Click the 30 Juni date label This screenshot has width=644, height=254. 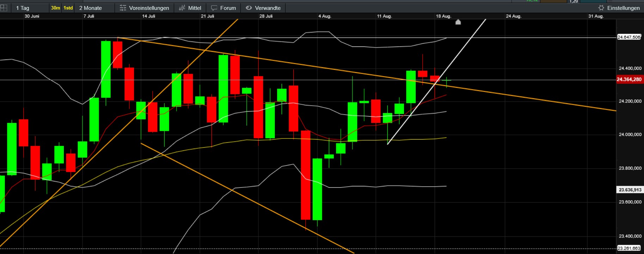coord(32,16)
